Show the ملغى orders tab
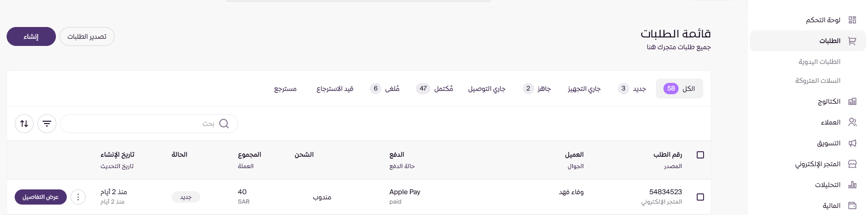This screenshot has width=868, height=215. [x=385, y=89]
